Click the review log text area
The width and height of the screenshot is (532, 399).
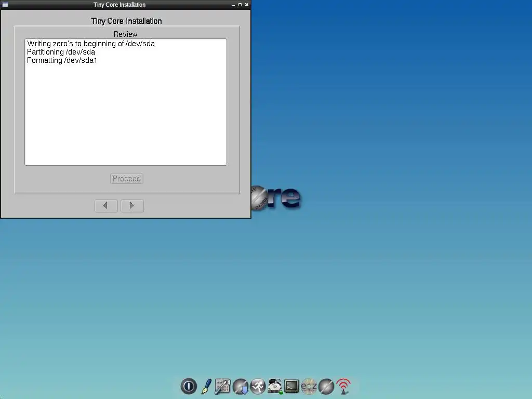tap(126, 102)
